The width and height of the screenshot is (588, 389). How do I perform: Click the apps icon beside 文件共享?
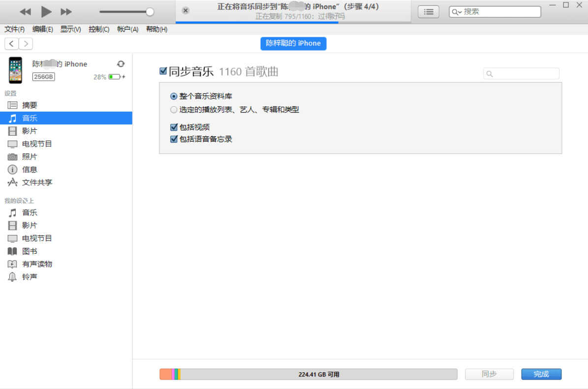(12, 182)
